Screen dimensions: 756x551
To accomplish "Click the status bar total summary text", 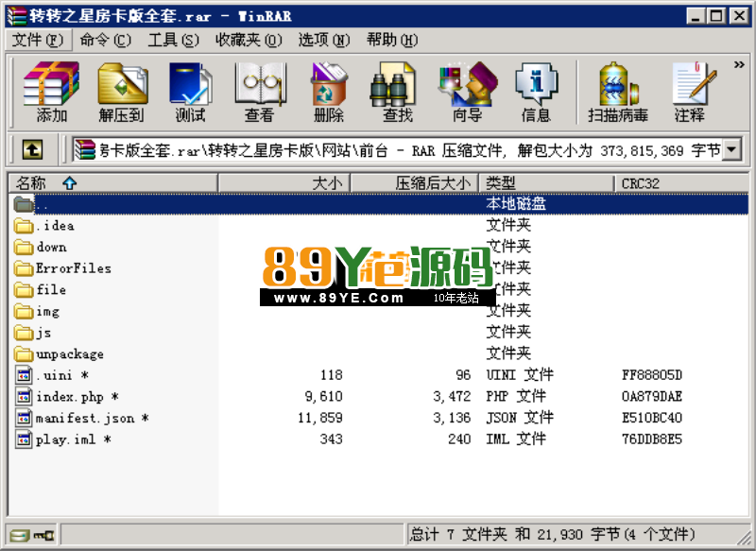I will 552,534.
